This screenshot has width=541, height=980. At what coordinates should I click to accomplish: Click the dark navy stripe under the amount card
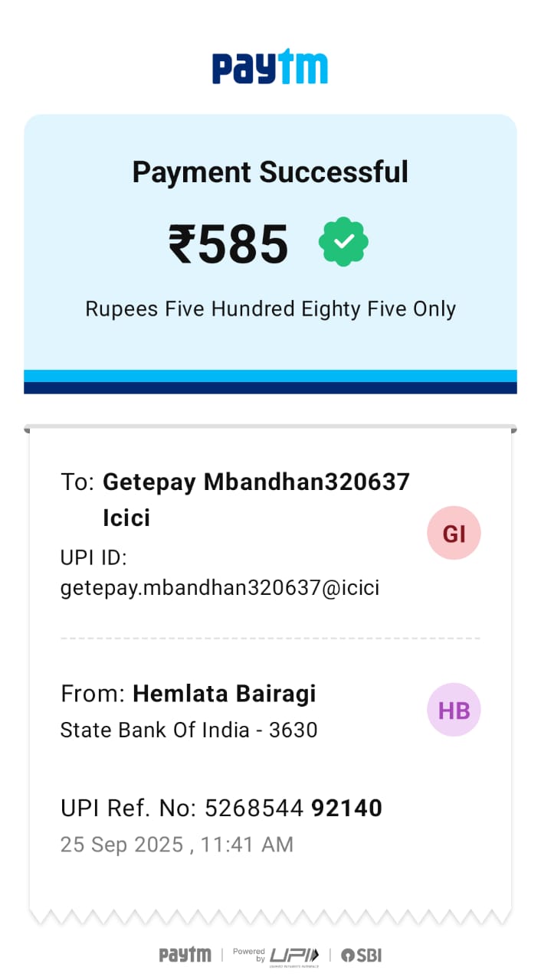(270, 388)
